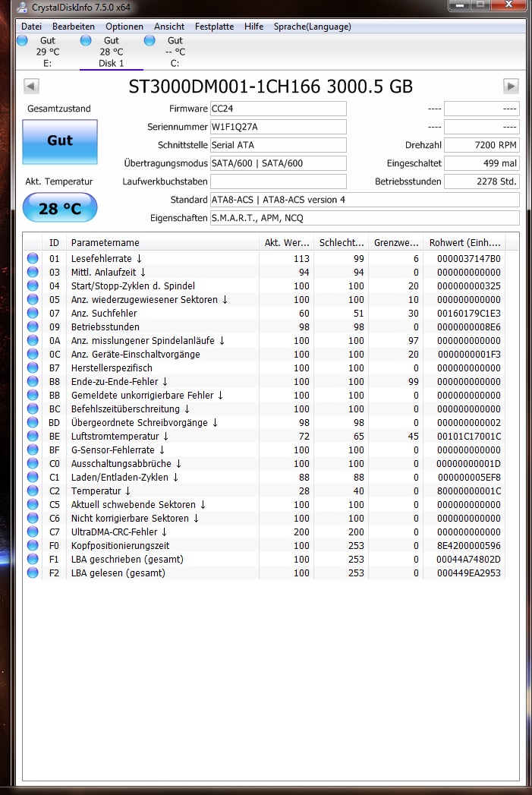Click the Parametername column header
This screenshot has height=795, width=532.
(x=162, y=242)
